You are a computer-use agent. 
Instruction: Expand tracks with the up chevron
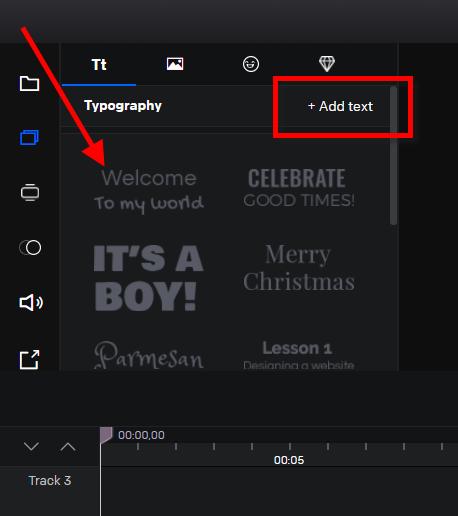coord(68,446)
